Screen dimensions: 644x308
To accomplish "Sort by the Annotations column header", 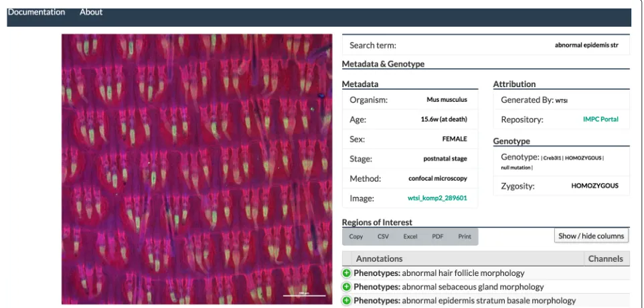I will pyautogui.click(x=467, y=258).
